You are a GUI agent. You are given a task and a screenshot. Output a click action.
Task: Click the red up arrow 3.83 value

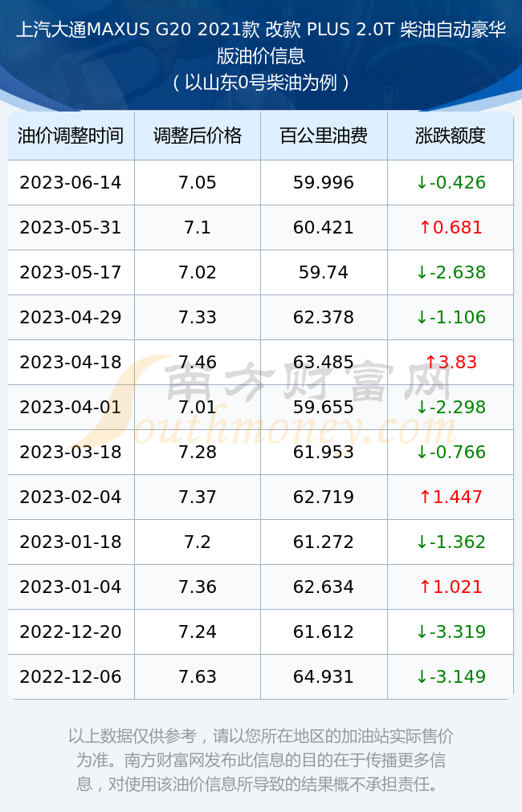point(451,362)
